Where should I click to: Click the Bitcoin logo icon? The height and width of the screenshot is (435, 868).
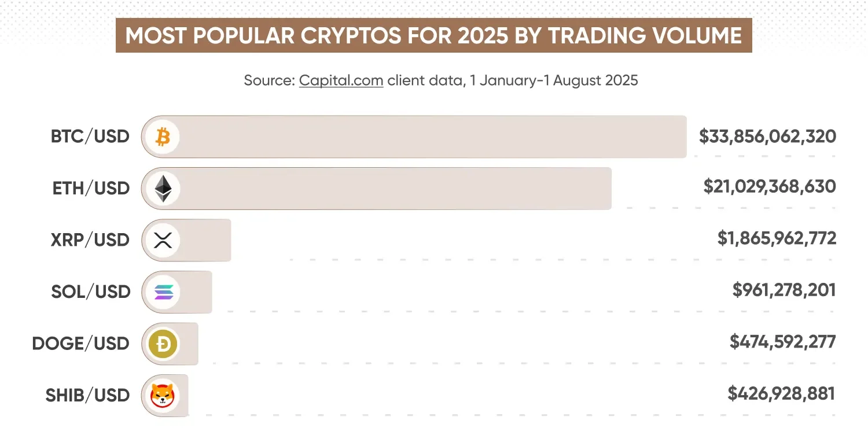tap(163, 137)
